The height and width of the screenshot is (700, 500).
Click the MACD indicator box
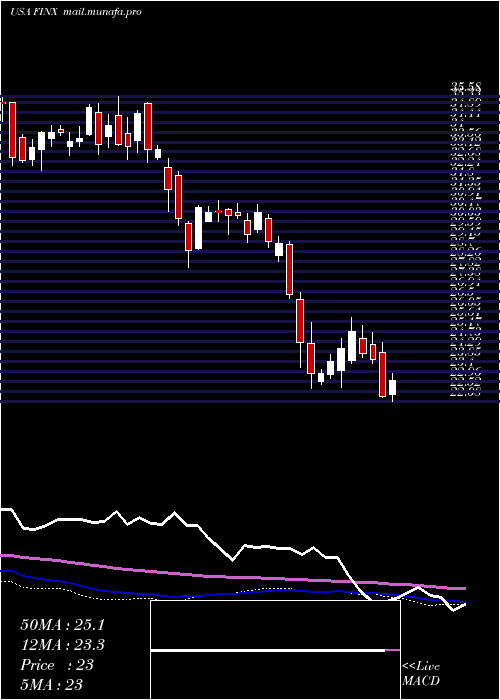[x=275, y=650]
